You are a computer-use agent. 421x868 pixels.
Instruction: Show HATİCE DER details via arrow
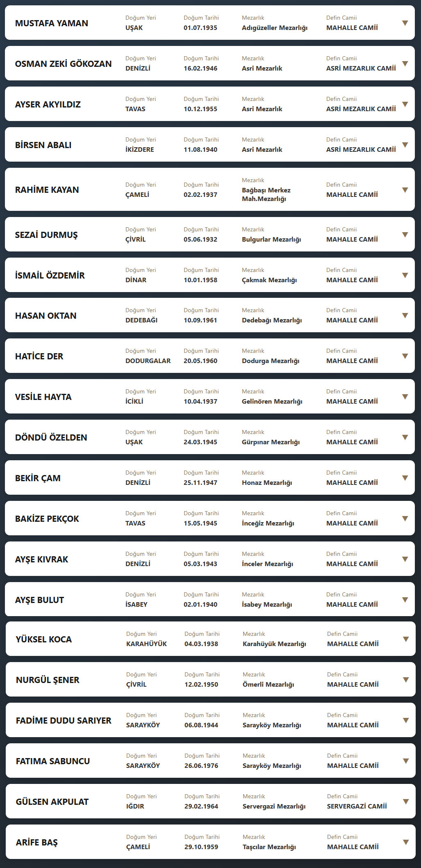coord(405,356)
